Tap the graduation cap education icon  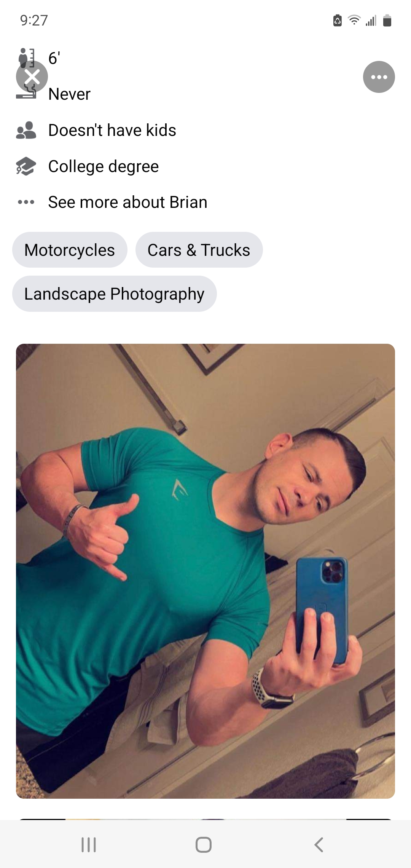click(26, 166)
